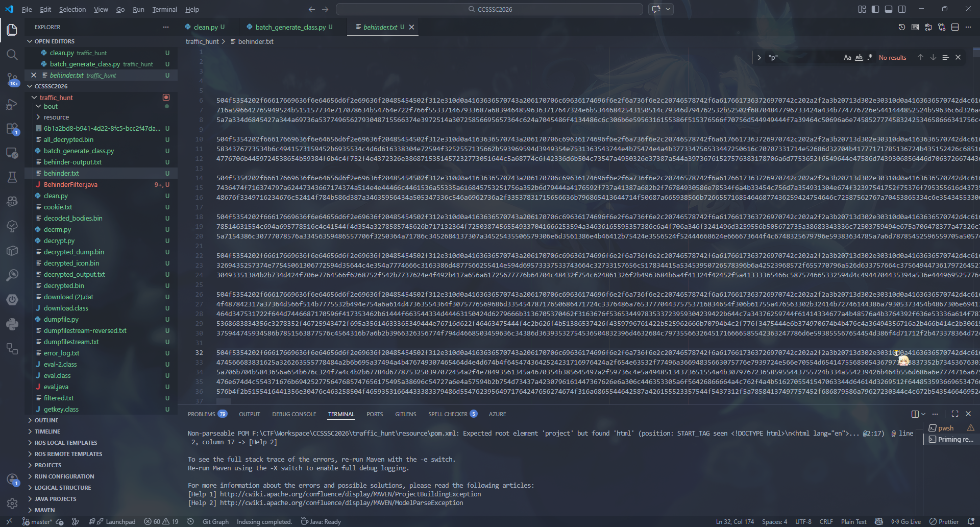Click the Split Editor Right icon
This screenshot has height=527, width=980.
click(955, 27)
